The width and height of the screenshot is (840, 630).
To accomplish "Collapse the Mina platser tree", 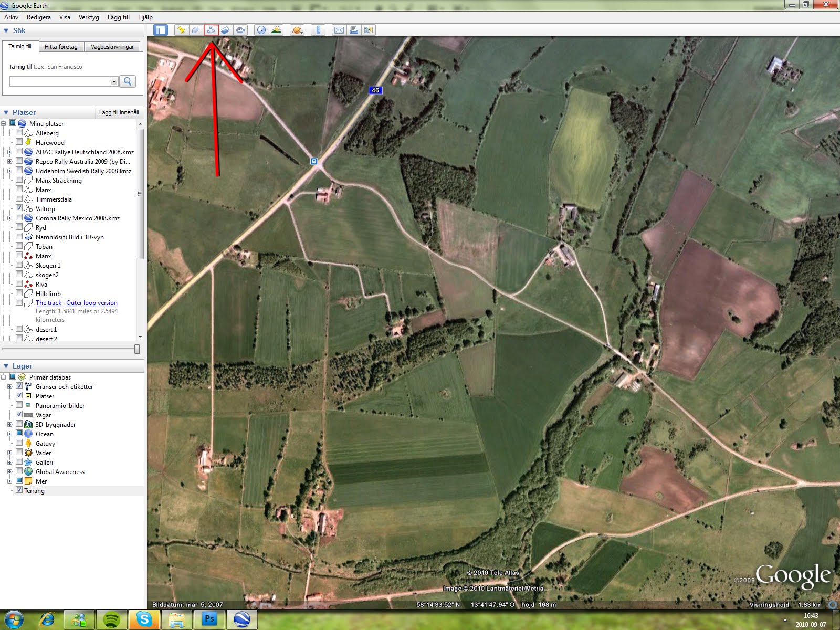I will 4,124.
